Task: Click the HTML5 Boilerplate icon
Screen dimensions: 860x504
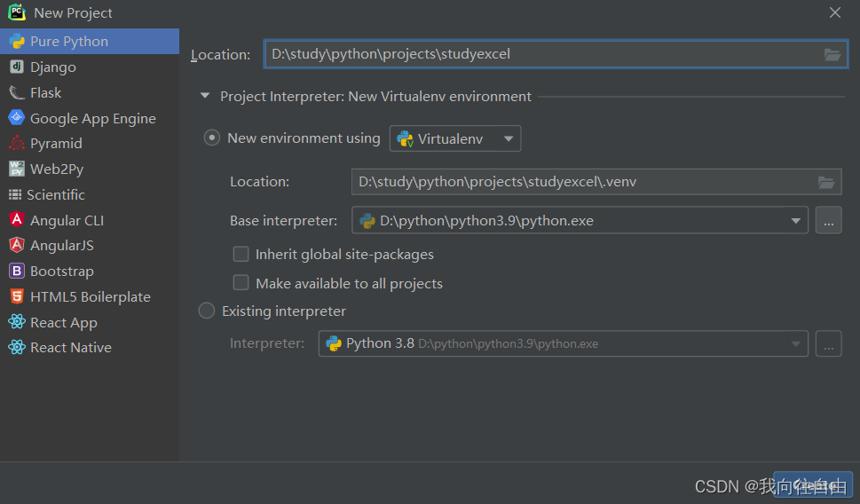Action: coord(16,296)
